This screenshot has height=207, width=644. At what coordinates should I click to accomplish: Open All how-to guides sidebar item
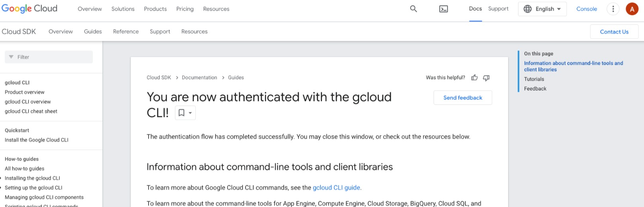tap(25, 169)
